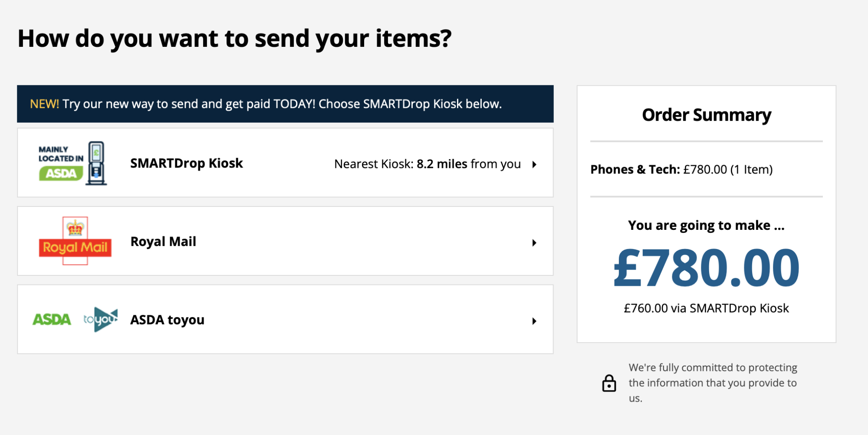Click the SMARTDrop Kiosk promotional banner text
The width and height of the screenshot is (868, 435).
point(282,104)
